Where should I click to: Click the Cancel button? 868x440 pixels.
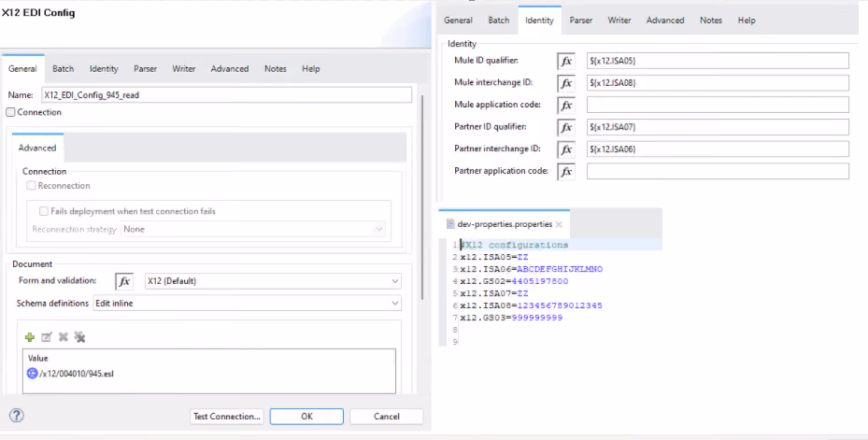click(387, 417)
